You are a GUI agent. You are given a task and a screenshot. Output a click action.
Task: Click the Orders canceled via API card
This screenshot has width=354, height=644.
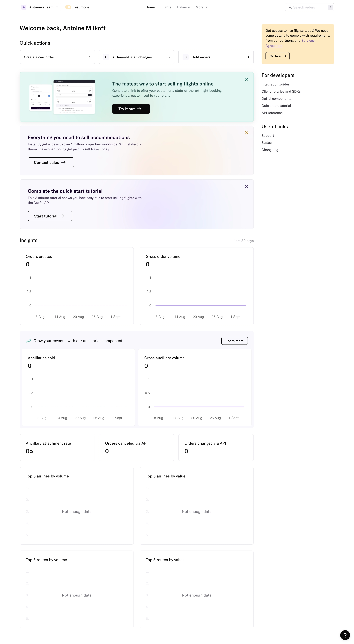coord(136,447)
